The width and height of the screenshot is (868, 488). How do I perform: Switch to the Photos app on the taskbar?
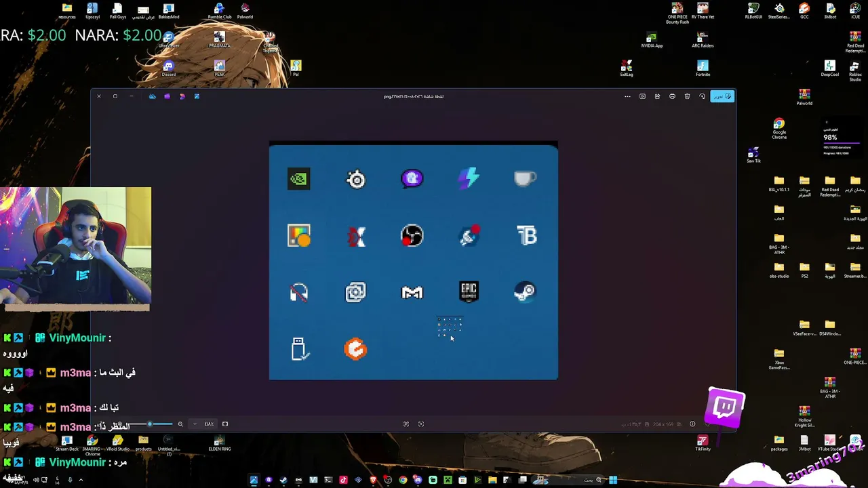click(254, 480)
